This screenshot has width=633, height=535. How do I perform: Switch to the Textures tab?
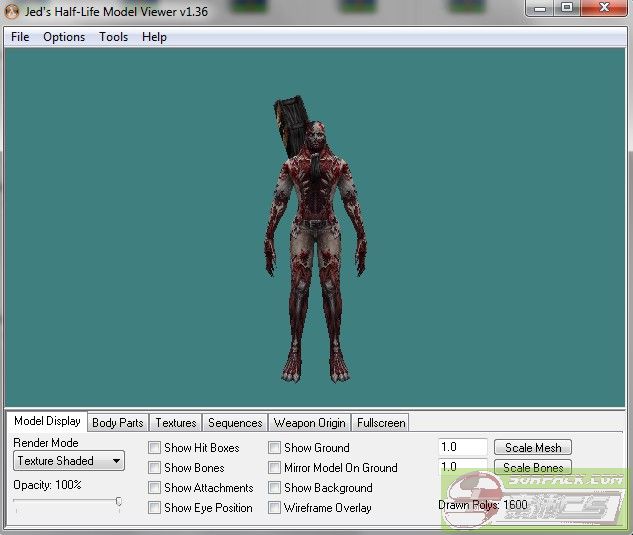(x=176, y=423)
